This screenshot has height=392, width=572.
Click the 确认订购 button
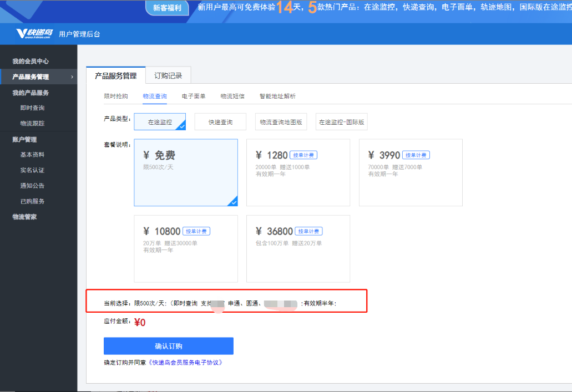pyautogui.click(x=169, y=346)
